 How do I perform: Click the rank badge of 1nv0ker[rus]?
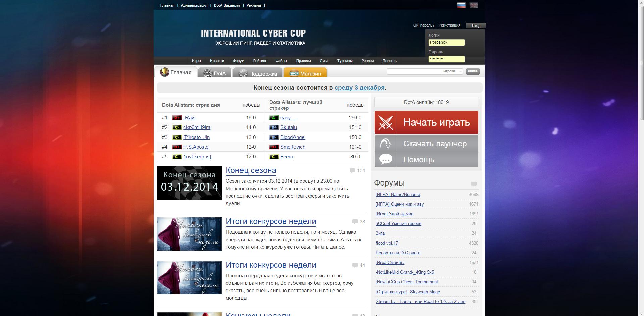(x=177, y=157)
